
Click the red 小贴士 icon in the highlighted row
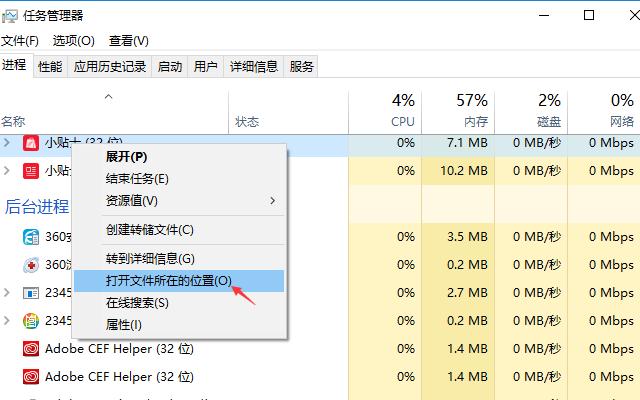point(31,143)
